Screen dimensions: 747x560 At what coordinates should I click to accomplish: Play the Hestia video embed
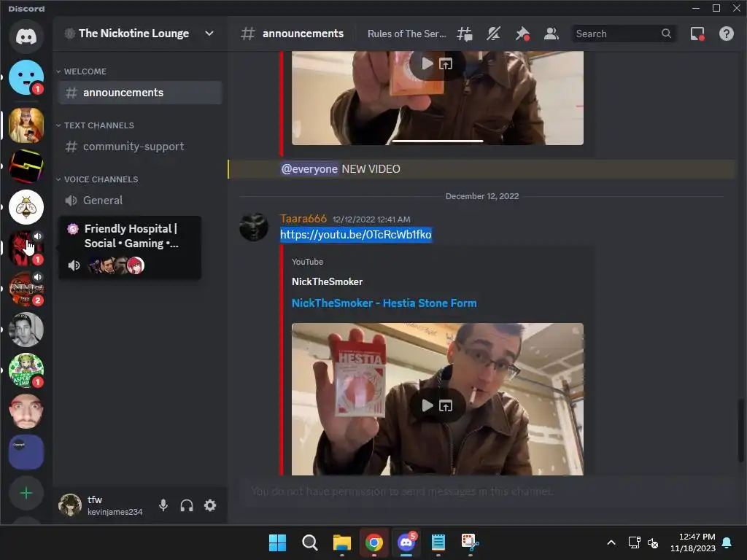tap(427, 405)
